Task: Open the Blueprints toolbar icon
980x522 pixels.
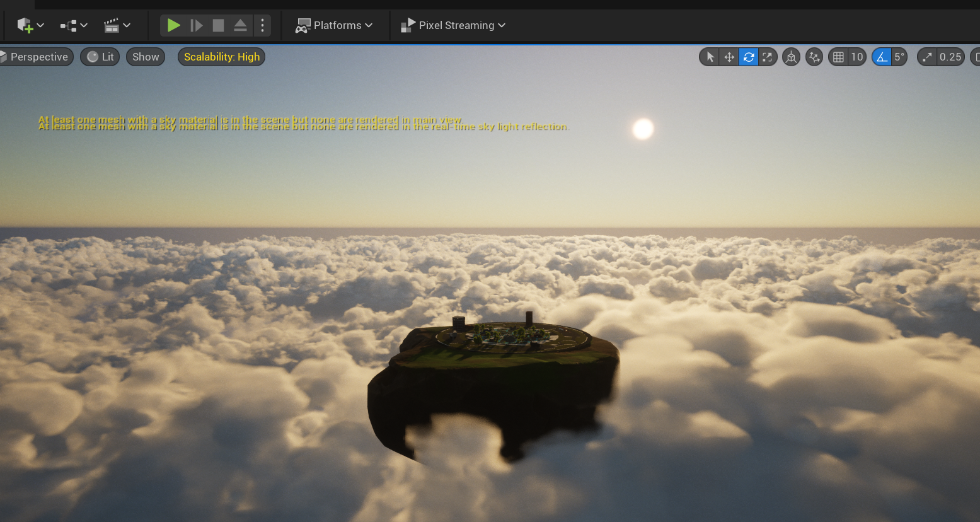Action: click(69, 25)
